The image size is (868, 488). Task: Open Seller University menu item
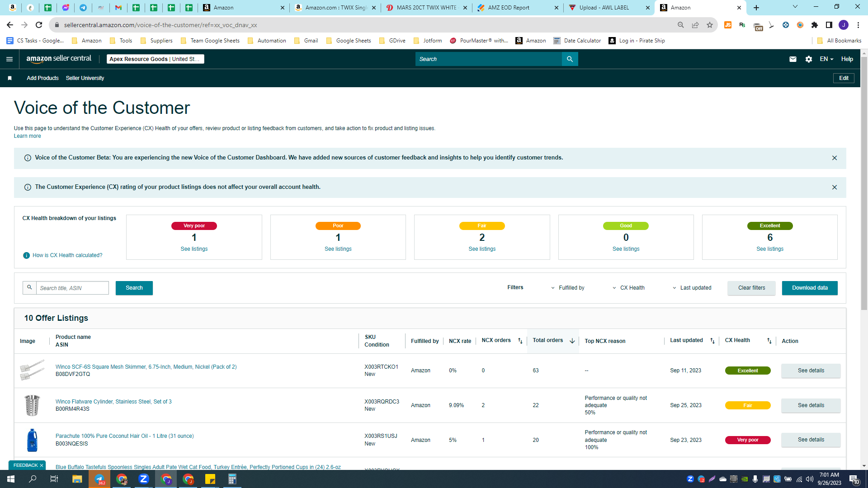pos(85,78)
